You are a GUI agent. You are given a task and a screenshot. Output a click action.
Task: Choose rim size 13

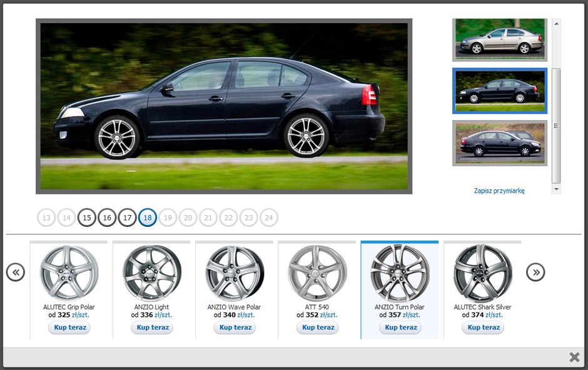coord(46,217)
